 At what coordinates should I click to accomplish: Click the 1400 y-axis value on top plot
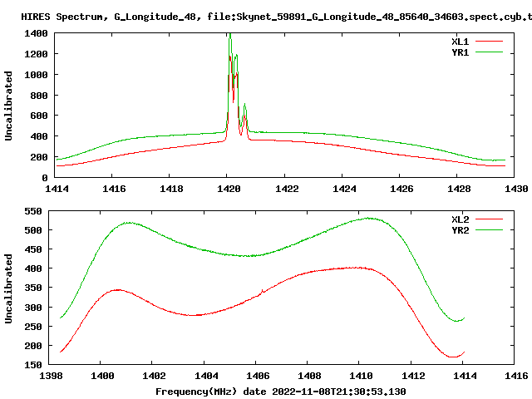coord(36,33)
